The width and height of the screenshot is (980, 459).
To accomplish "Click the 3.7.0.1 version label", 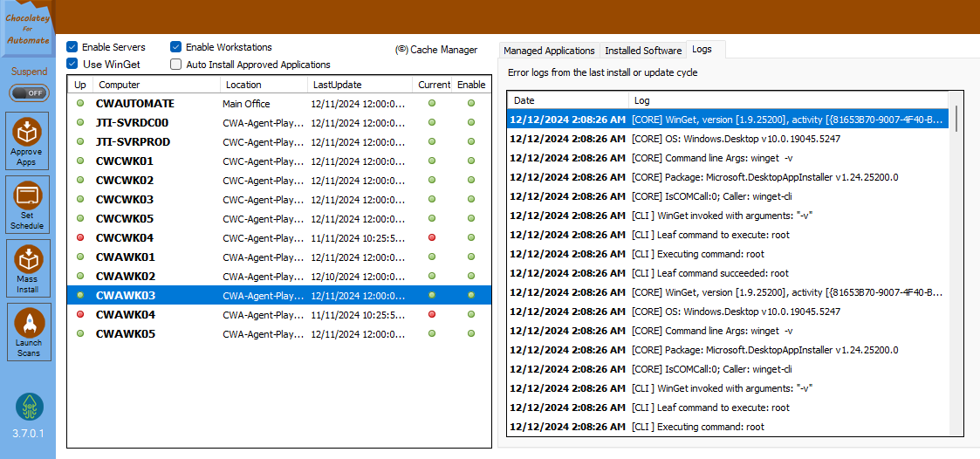I will point(28,434).
